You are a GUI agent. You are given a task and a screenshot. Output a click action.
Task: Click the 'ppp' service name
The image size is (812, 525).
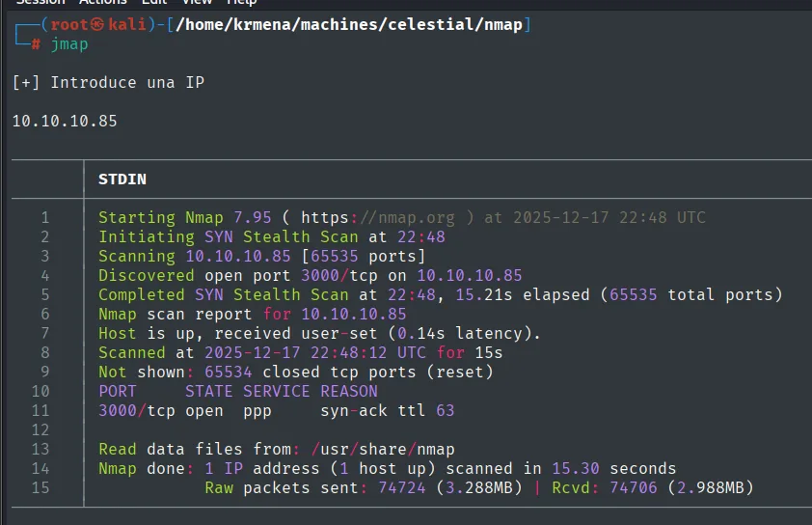tap(257, 412)
